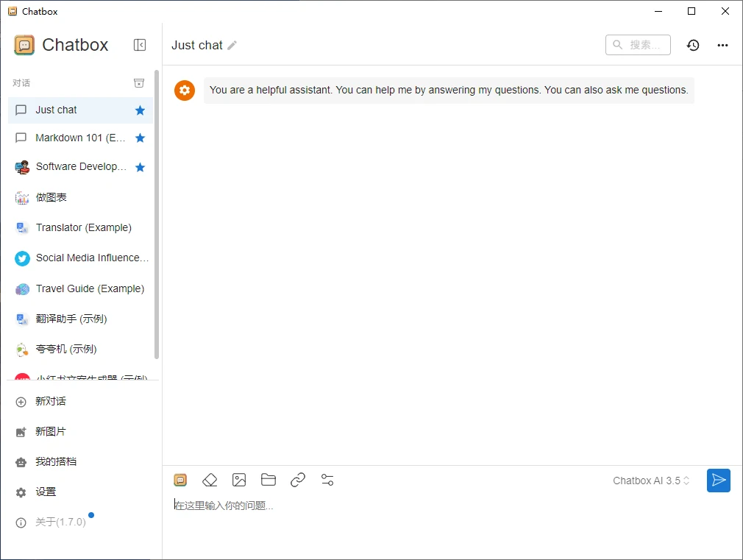Image resolution: width=743 pixels, height=560 pixels.
Task: Click the sidebar conversation list scrollbar
Action: (157, 214)
